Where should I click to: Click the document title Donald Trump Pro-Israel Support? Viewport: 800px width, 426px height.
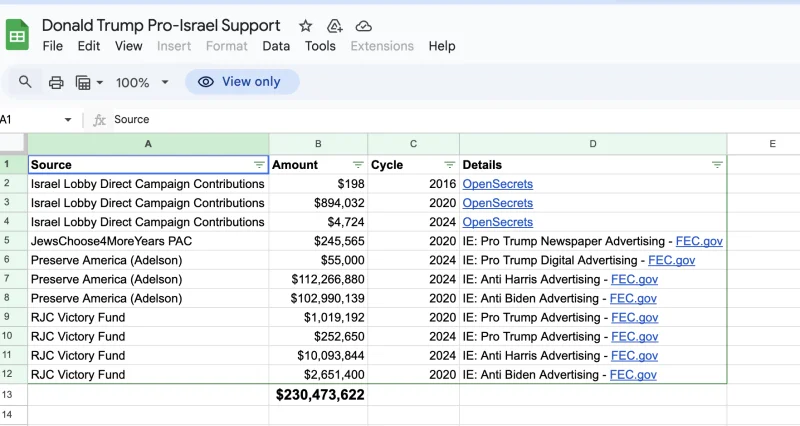(x=161, y=26)
